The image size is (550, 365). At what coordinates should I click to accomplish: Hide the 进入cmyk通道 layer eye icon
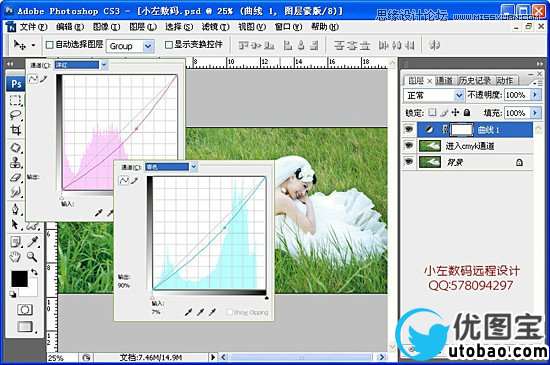coord(409,146)
